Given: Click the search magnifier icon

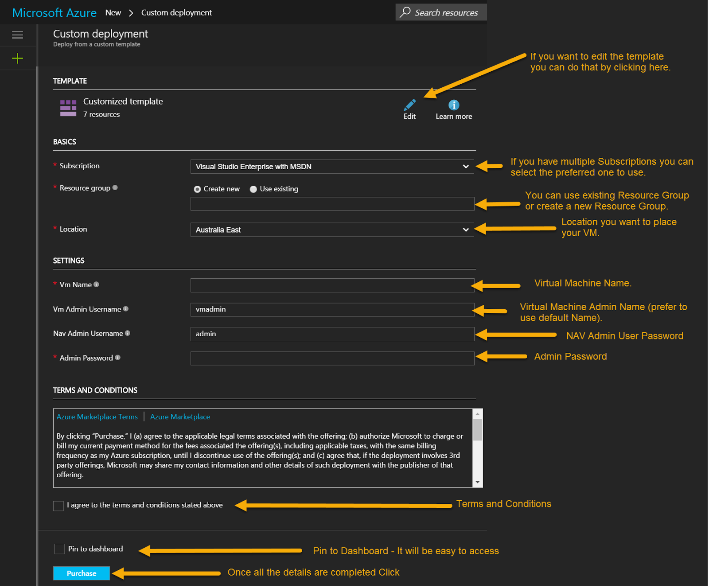Looking at the screenshot, I should point(405,12).
